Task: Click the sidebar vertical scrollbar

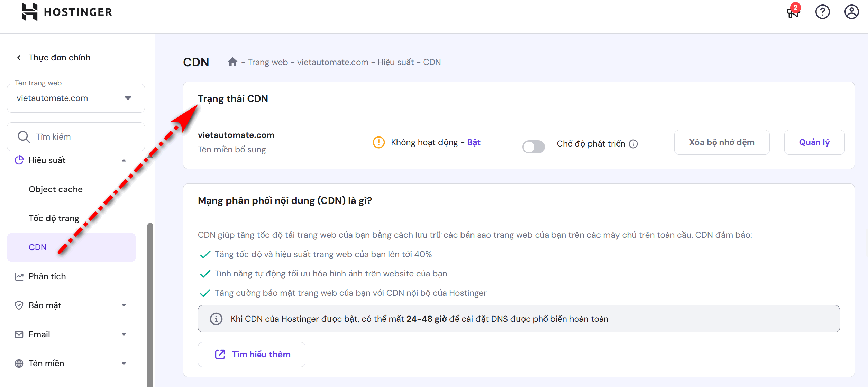Action: tap(150, 304)
